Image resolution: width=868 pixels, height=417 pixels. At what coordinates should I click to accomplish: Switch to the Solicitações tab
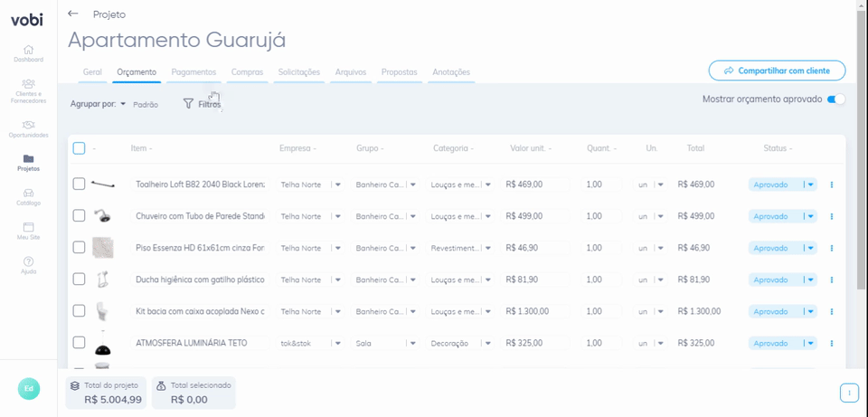299,72
